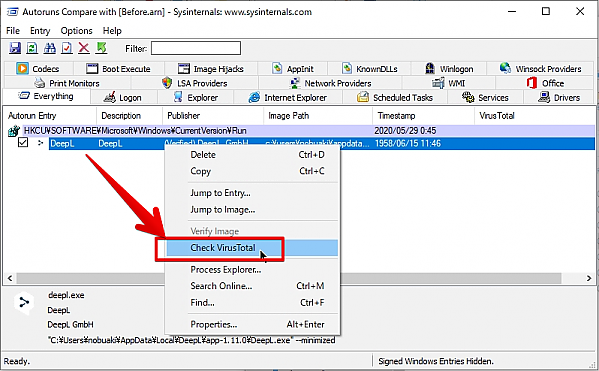Viewport: 599px width, 371px height.
Task: Open the Print Monitors tab
Action: [67, 83]
